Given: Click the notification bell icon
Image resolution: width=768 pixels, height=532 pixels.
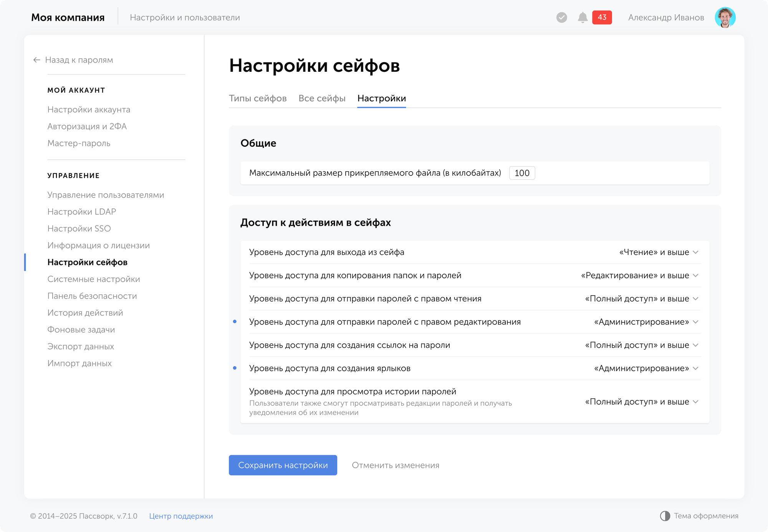Looking at the screenshot, I should click(583, 18).
